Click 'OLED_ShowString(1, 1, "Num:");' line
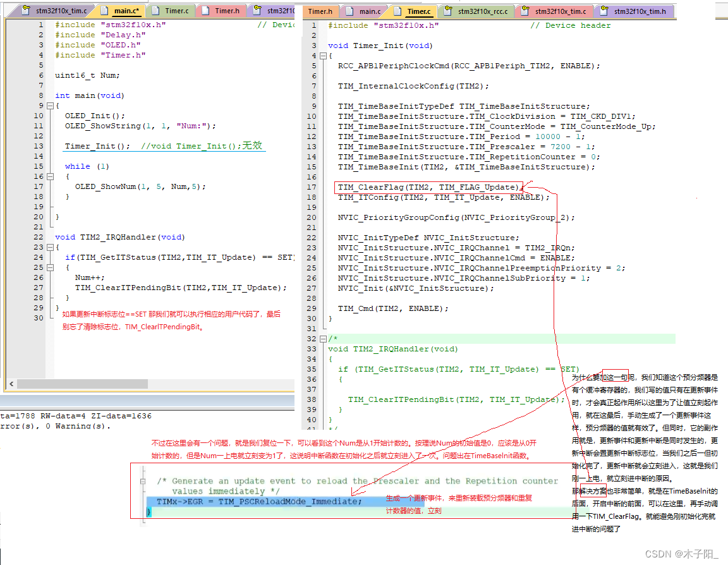Viewport: 728px width, 565px height. [140, 126]
